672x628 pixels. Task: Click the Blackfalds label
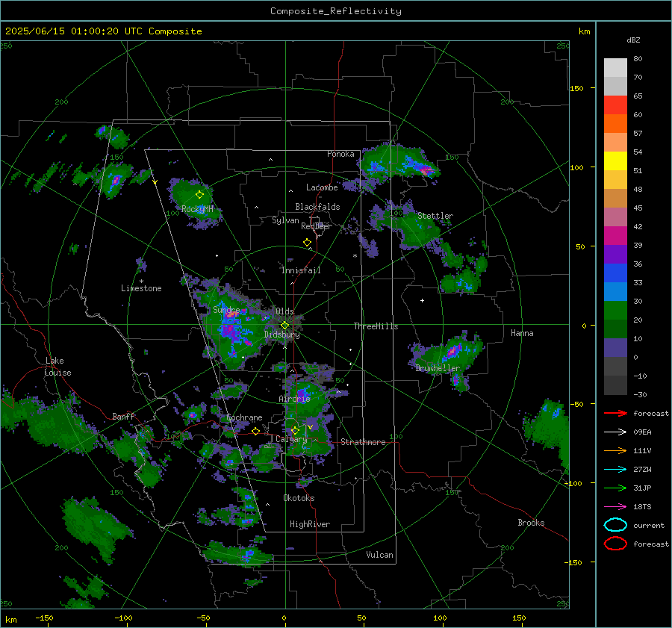(317, 207)
